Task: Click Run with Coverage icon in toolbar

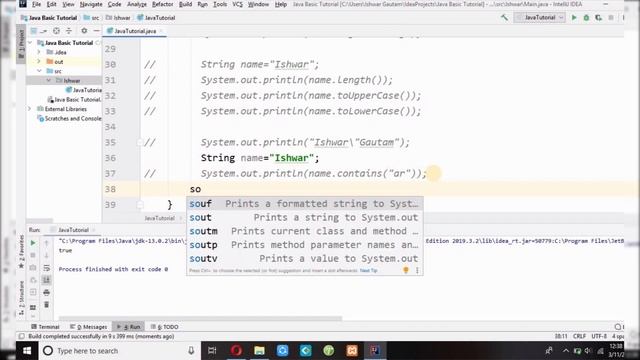Action: pyautogui.click(x=598, y=18)
